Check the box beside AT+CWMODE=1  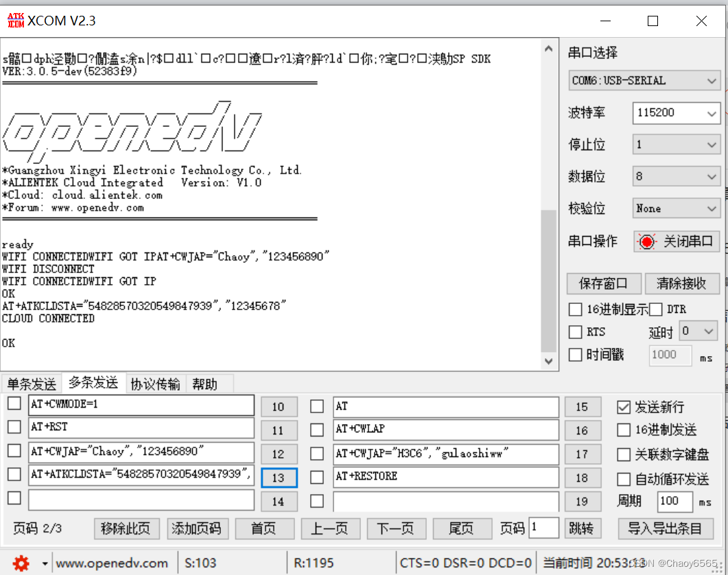14,403
